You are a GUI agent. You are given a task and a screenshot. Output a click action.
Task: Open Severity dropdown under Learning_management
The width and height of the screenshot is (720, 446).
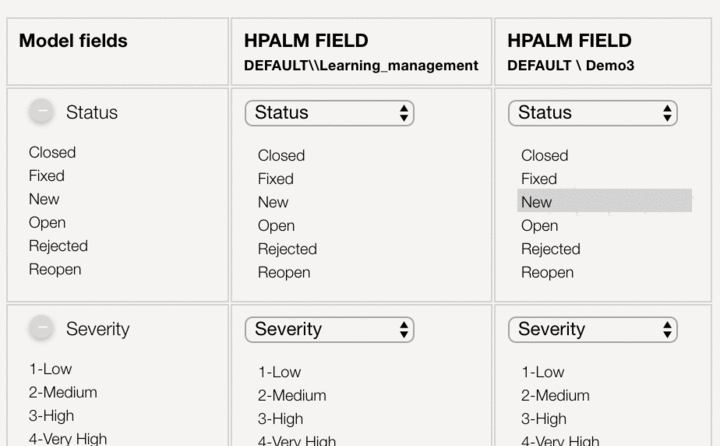click(329, 329)
